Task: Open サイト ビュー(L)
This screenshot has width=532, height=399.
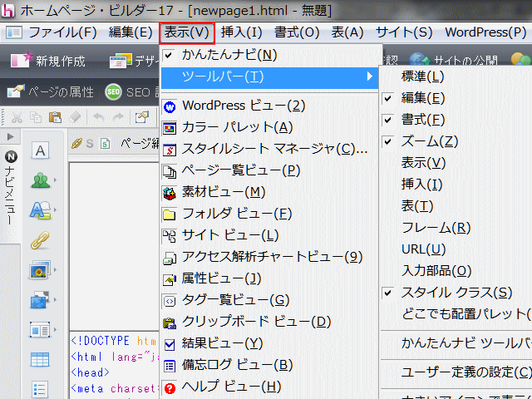Action: coord(269,235)
